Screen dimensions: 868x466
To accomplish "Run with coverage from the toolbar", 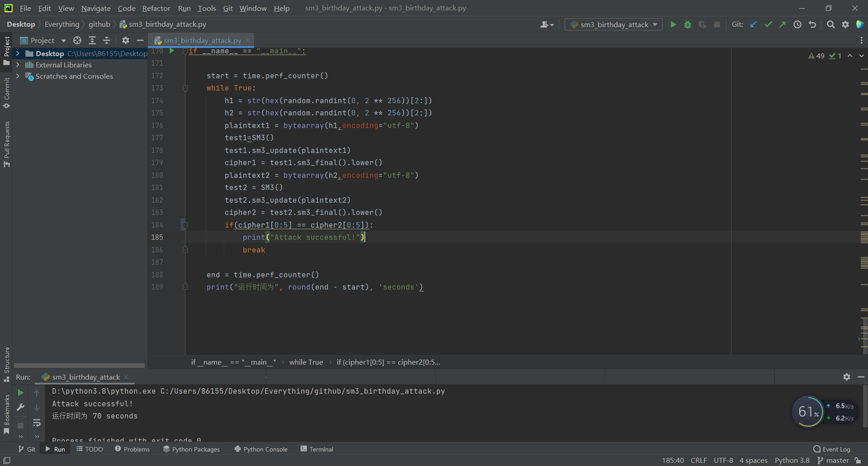I will coord(702,24).
